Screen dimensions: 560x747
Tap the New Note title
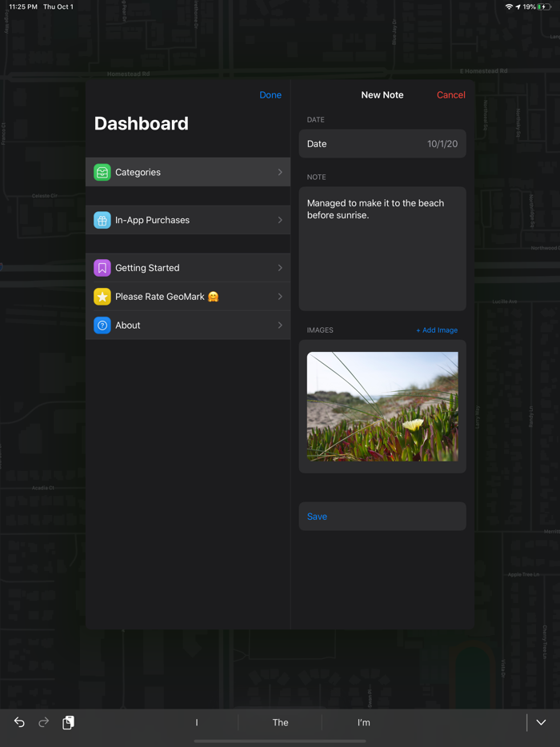pyautogui.click(x=382, y=95)
